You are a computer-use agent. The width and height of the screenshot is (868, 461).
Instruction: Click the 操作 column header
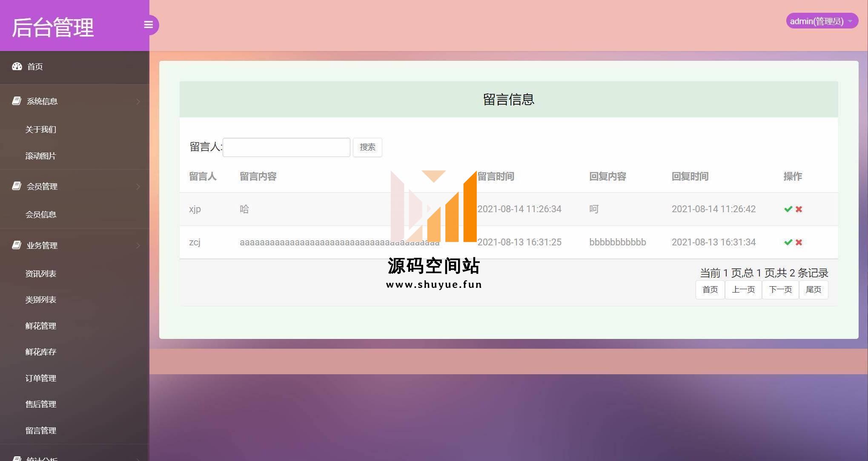[793, 176]
